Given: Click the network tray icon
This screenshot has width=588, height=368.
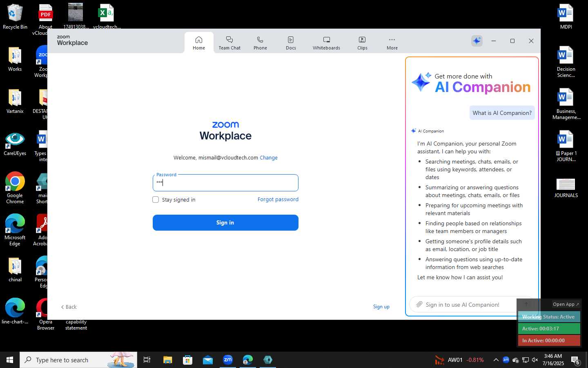Looking at the screenshot, I should tap(526, 360).
